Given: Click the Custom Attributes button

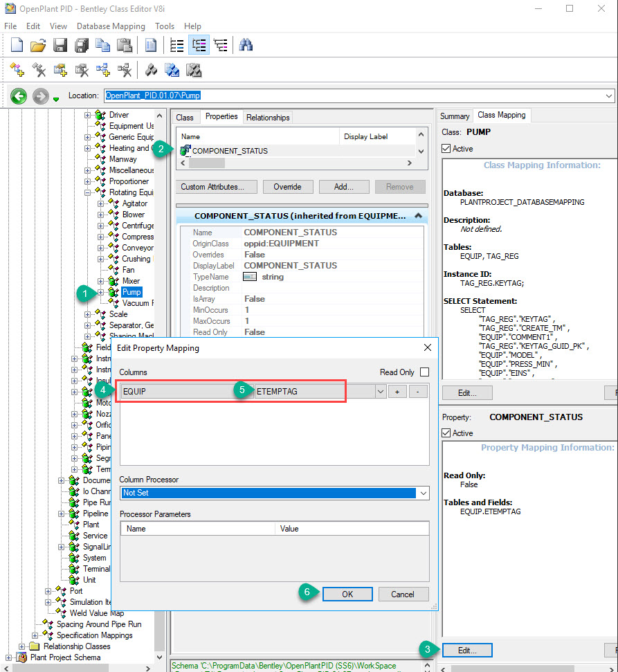Looking at the screenshot, I should coord(217,187).
